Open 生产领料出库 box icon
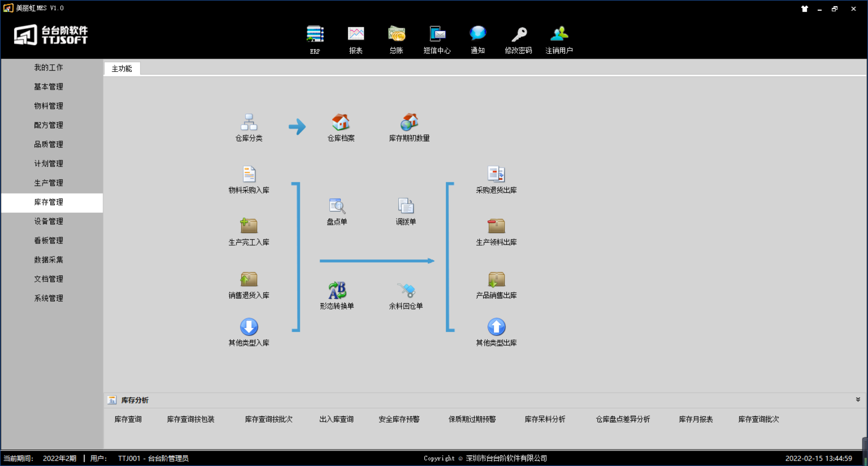 [x=496, y=226]
